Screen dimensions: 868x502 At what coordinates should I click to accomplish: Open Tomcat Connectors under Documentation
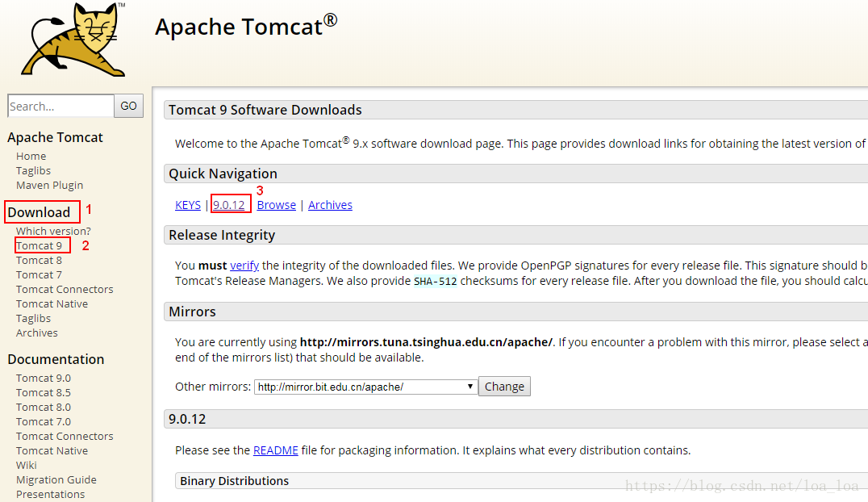(65, 436)
